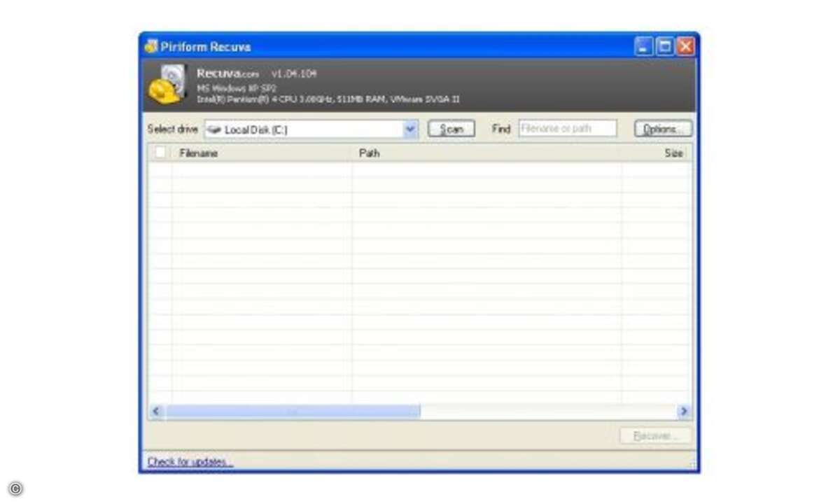Click the Recuva.com version text
840x504 pixels.
[257, 73]
